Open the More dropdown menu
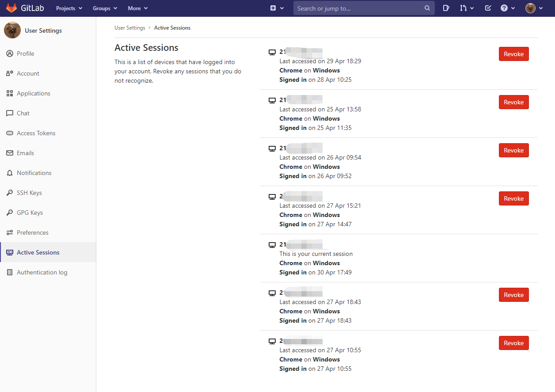Image resolution: width=555 pixels, height=392 pixels. (137, 8)
